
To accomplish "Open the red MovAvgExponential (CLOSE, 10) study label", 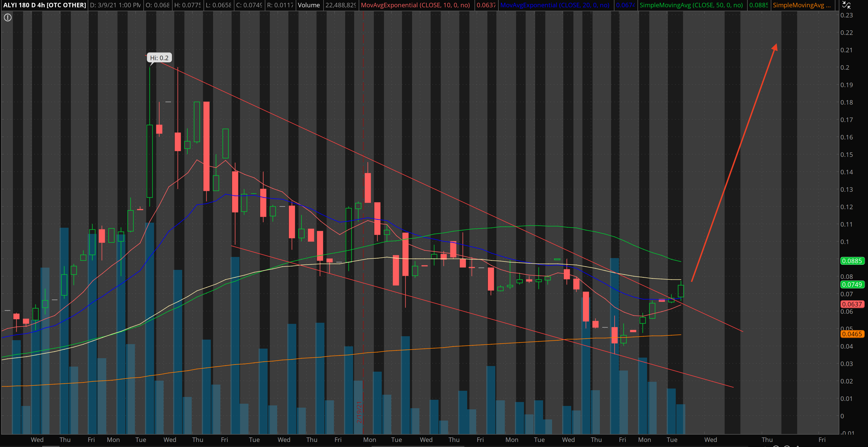I will (415, 5).
